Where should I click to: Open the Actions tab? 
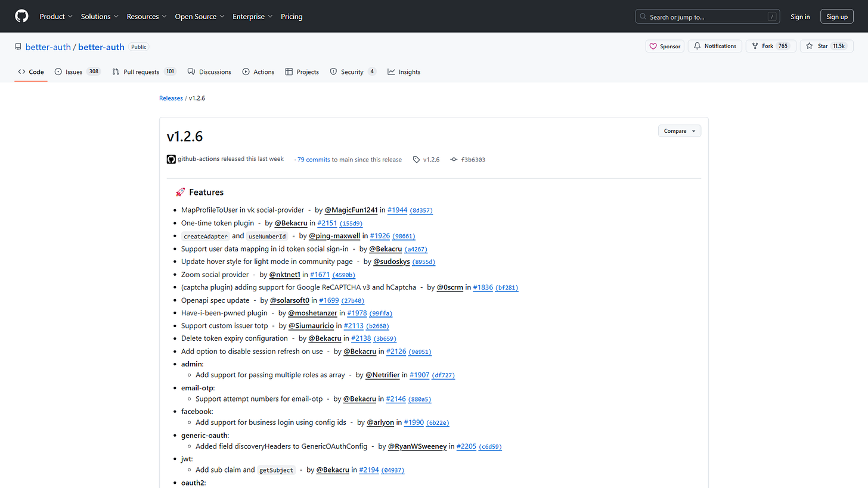coord(258,72)
